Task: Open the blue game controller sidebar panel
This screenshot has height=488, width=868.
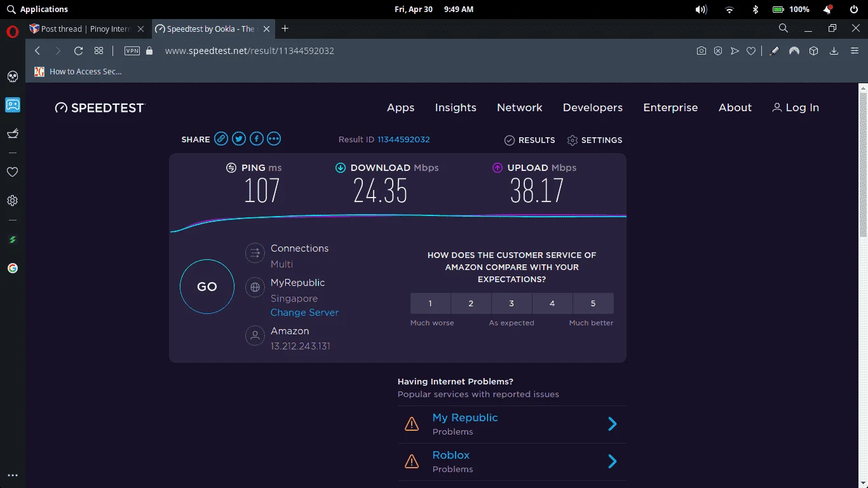Action: [12, 105]
